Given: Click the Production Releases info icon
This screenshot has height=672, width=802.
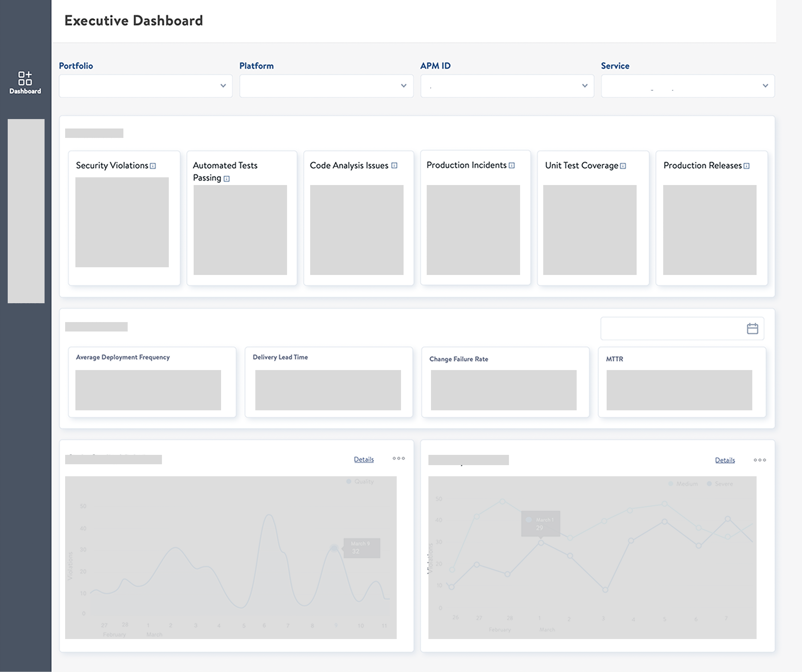Looking at the screenshot, I should pos(746,166).
